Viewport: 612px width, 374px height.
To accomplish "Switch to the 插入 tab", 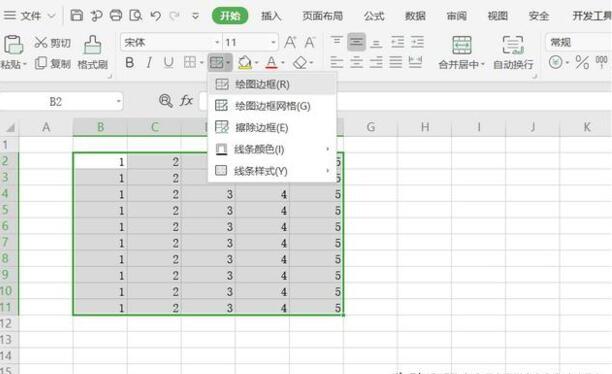I will 271,16.
